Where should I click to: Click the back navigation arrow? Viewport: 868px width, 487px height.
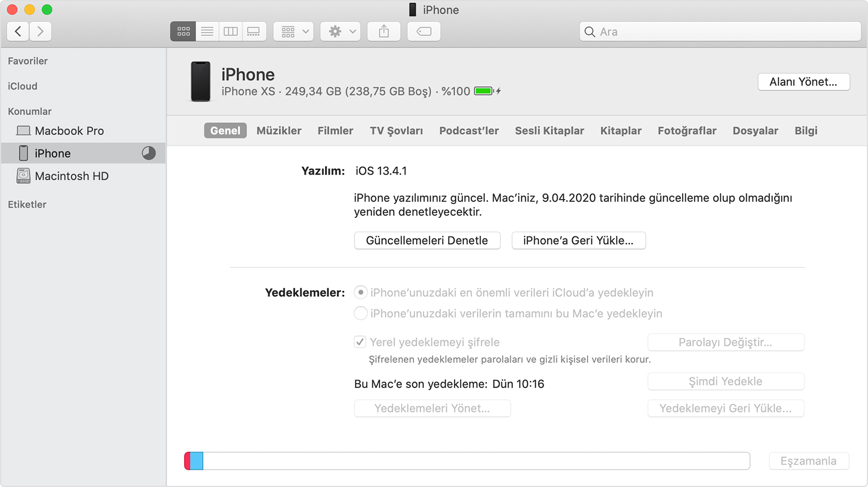(17, 31)
